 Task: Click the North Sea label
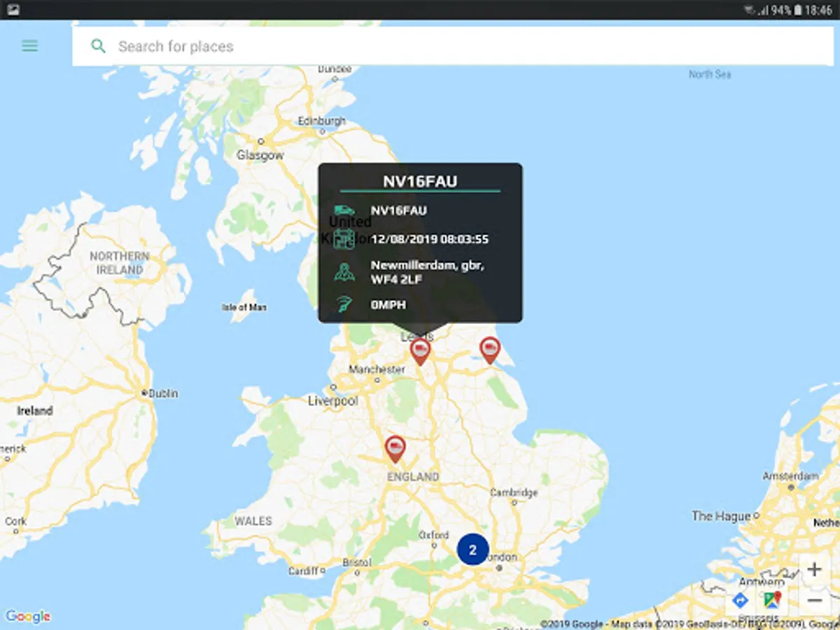(x=710, y=74)
